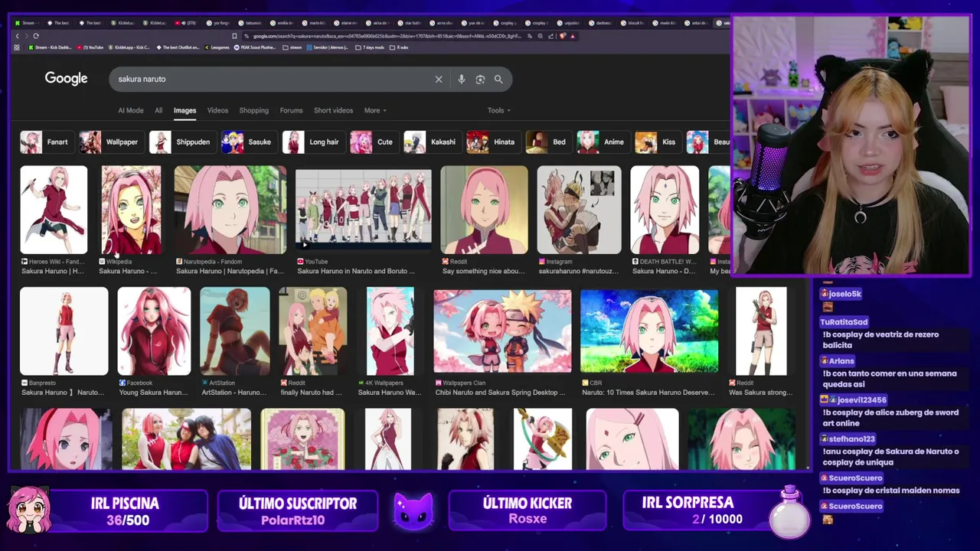Open the Shopping tab
Viewport: 980px width, 551px height.
253,110
